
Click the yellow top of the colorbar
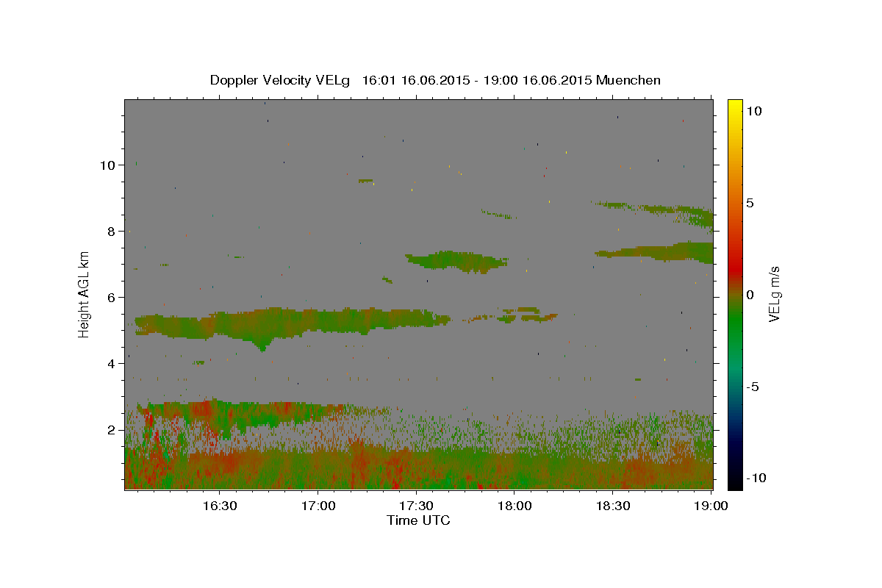[735, 107]
